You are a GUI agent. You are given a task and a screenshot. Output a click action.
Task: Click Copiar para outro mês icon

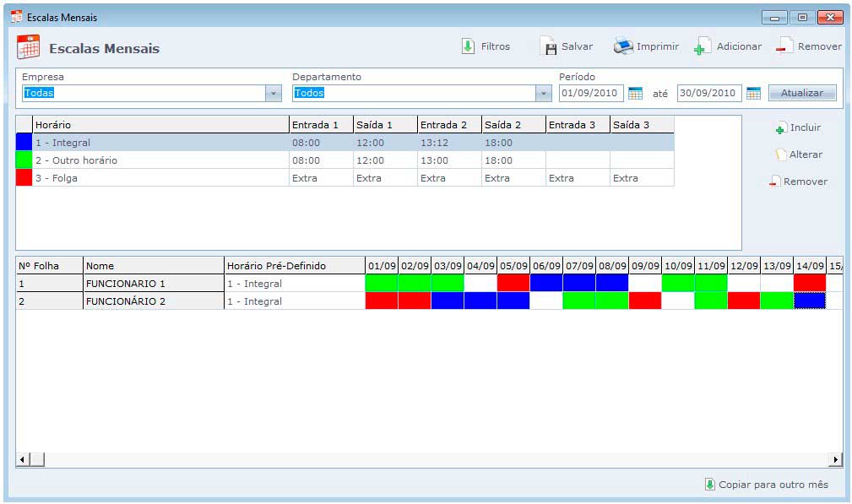click(x=709, y=485)
